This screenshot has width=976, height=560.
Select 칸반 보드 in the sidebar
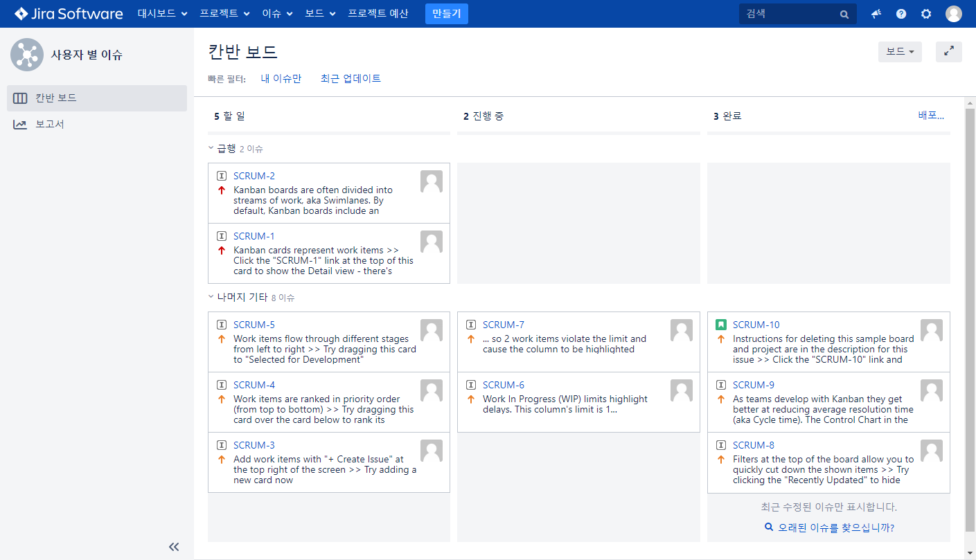(97, 98)
